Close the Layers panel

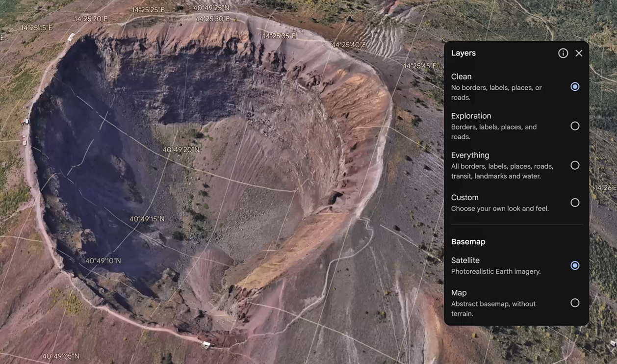point(579,53)
